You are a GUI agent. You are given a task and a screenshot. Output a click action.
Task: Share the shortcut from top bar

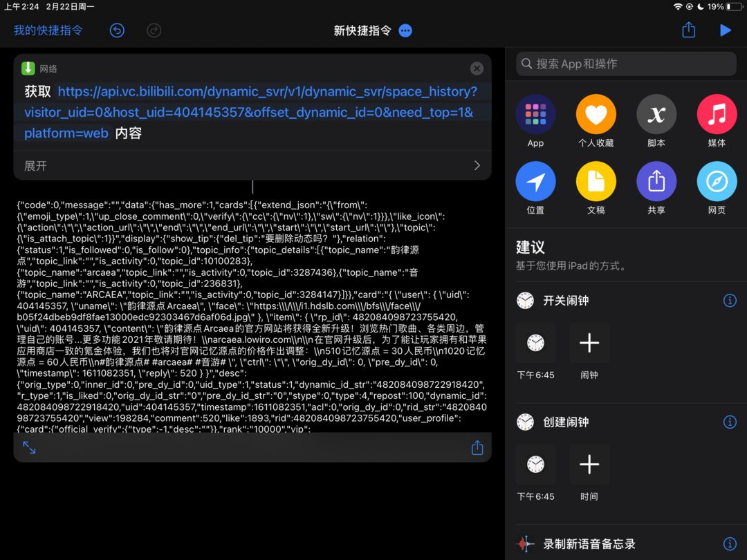[x=688, y=30]
